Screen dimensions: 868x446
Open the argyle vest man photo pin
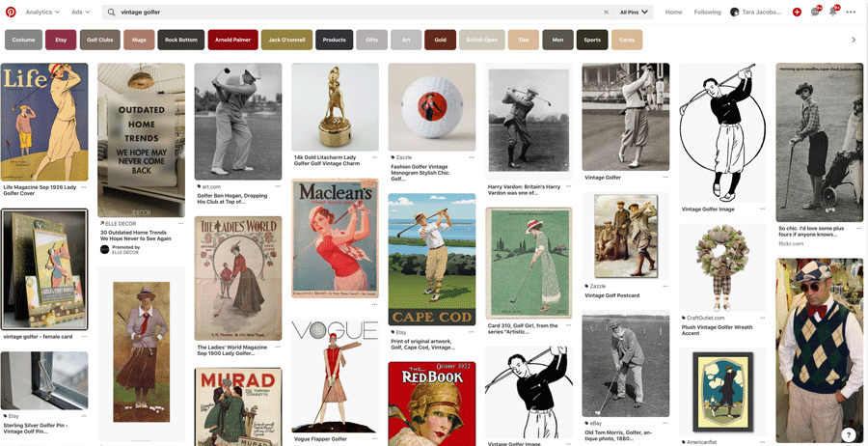pos(819,350)
